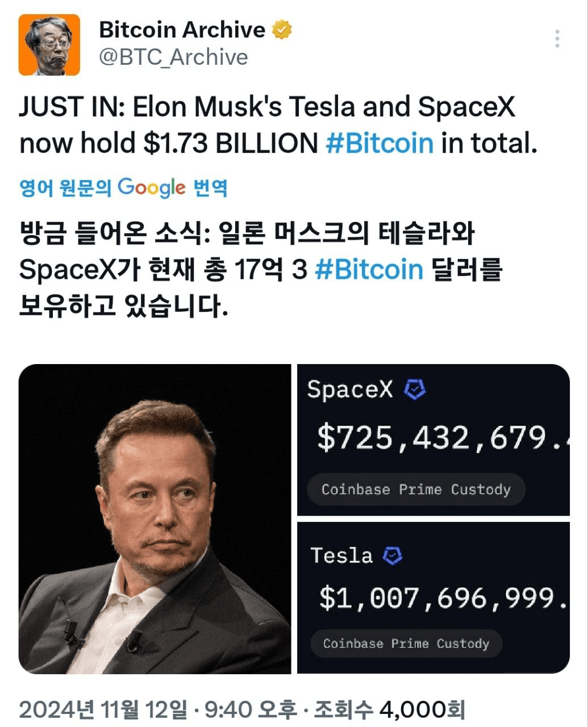Click the gold verified badge next to Bitcoin Archive

pos(282,30)
